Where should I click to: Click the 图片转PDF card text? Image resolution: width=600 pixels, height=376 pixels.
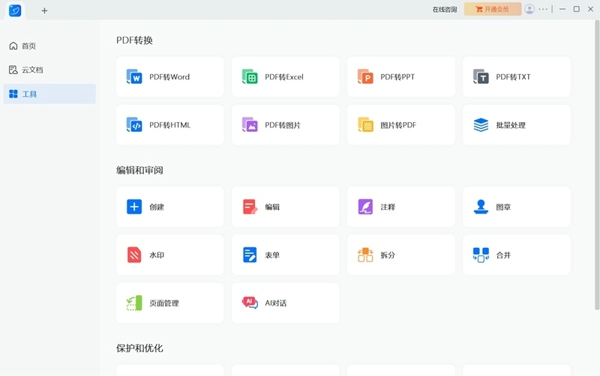point(398,125)
